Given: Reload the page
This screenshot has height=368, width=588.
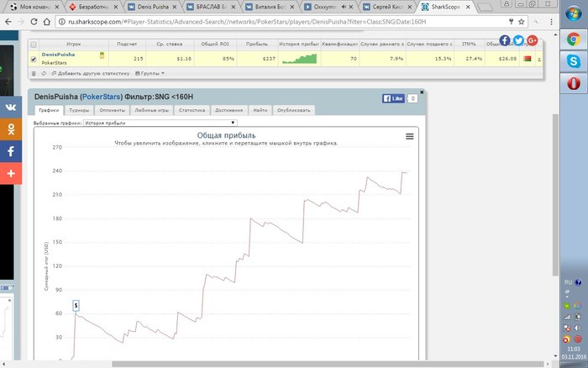Looking at the screenshot, I should (34, 22).
